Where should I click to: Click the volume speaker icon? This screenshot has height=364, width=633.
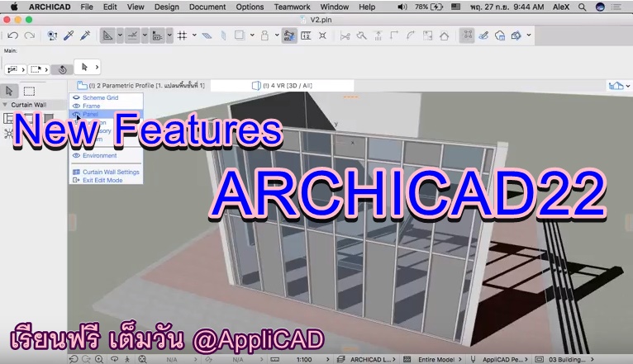(402, 7)
